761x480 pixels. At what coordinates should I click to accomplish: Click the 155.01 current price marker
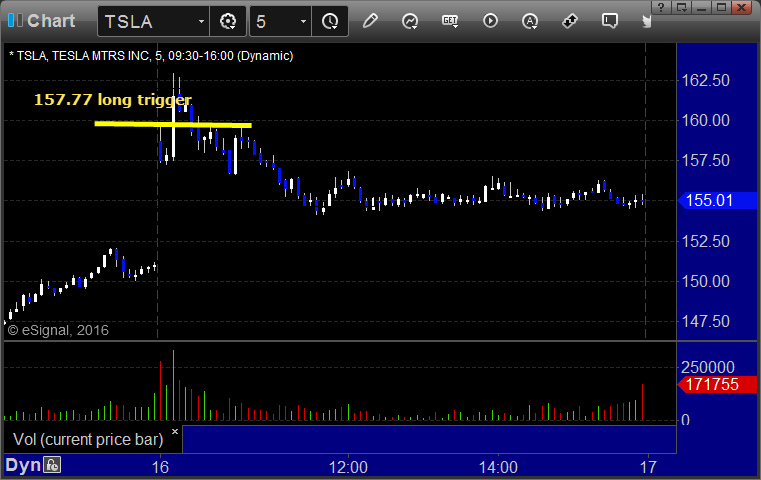(717, 200)
